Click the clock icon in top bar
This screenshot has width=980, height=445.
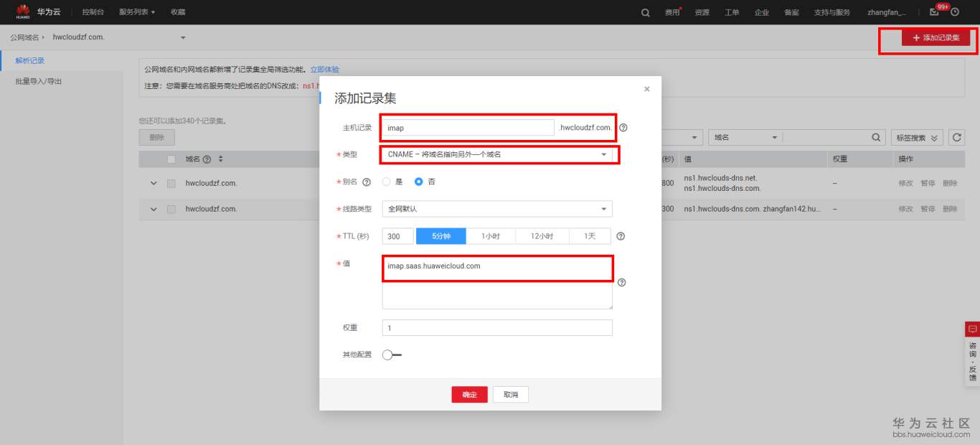pos(955,12)
